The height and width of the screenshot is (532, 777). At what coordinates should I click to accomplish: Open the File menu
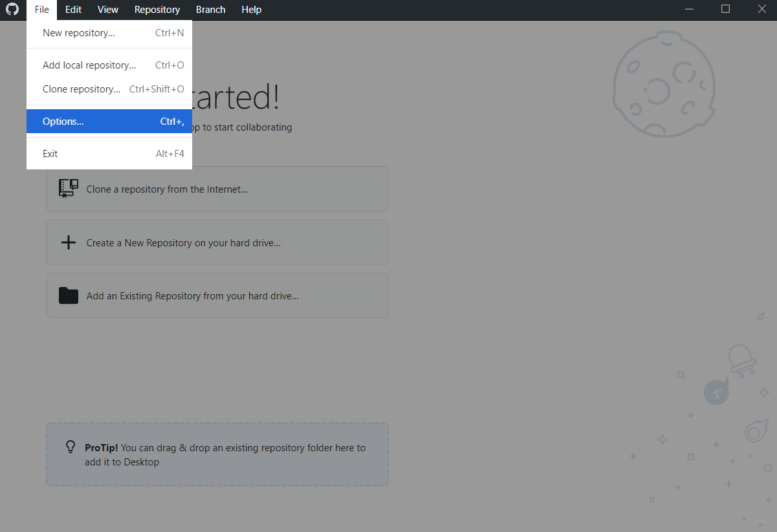pos(42,10)
